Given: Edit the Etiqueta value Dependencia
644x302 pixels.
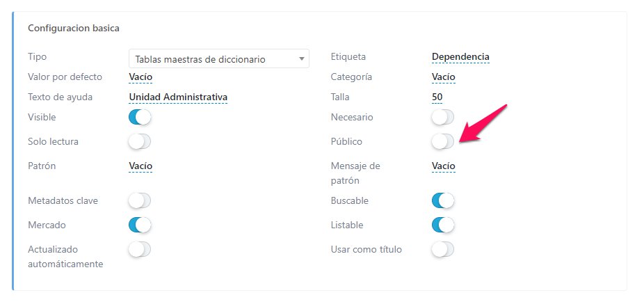Looking at the screenshot, I should coord(460,56).
